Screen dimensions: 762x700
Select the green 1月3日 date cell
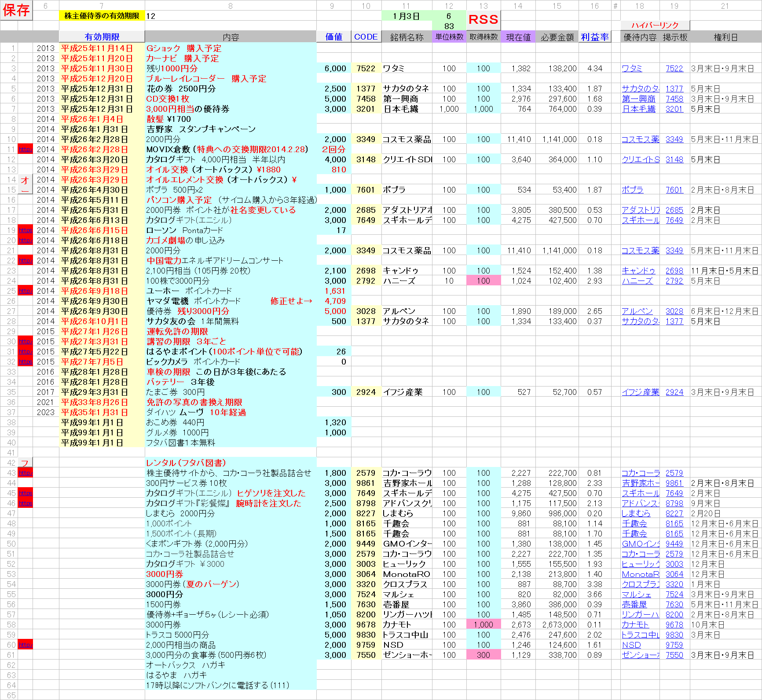(x=407, y=16)
